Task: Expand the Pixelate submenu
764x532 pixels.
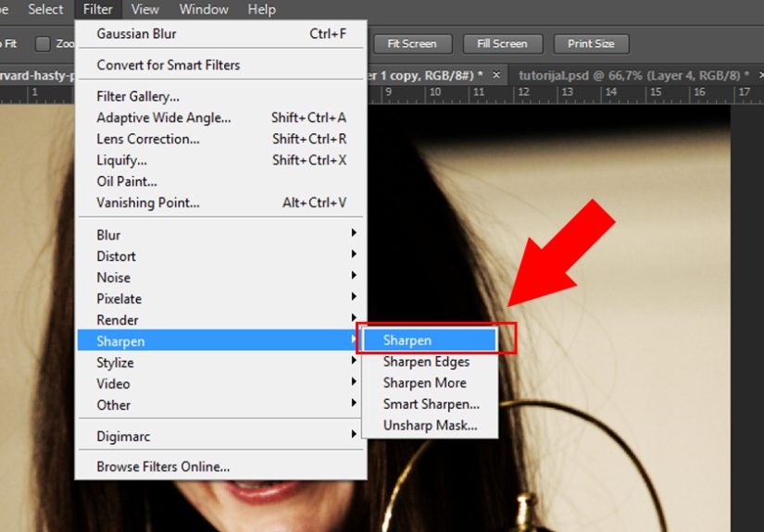Action: point(221,298)
